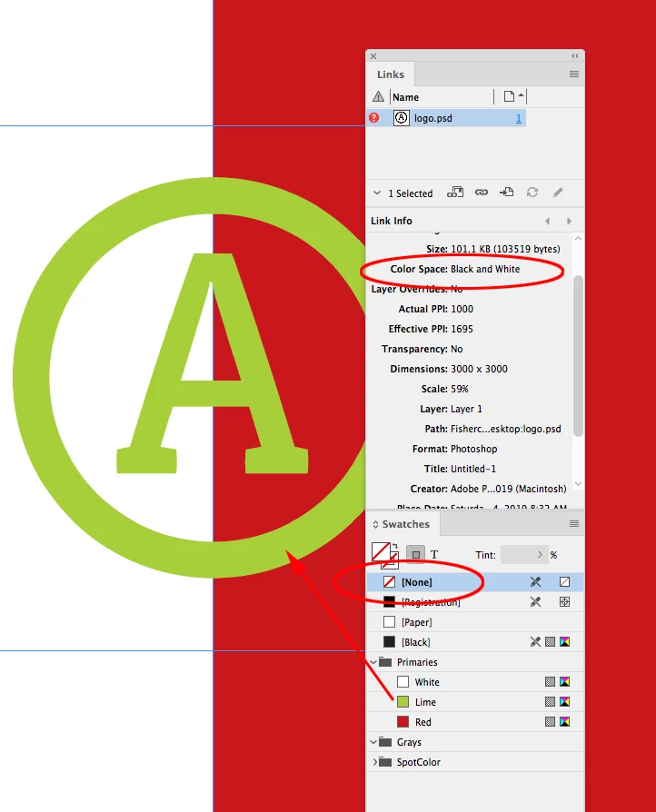
Task: Select the [None] swatch
Action: tap(475, 582)
